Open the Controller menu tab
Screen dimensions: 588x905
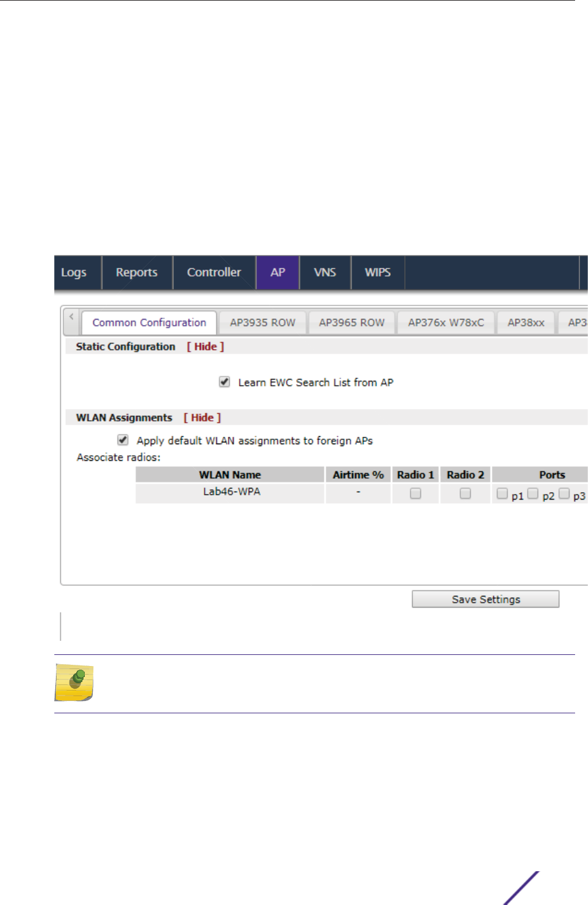[x=214, y=272]
